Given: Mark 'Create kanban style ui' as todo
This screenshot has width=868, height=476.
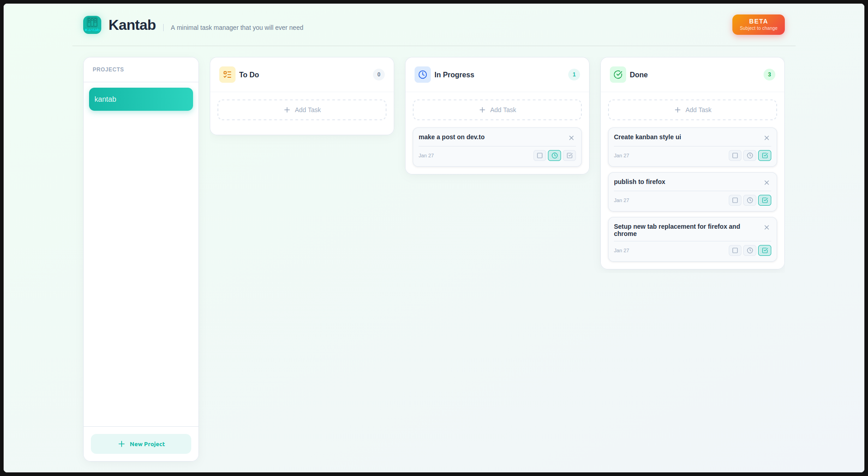Looking at the screenshot, I should click(735, 156).
